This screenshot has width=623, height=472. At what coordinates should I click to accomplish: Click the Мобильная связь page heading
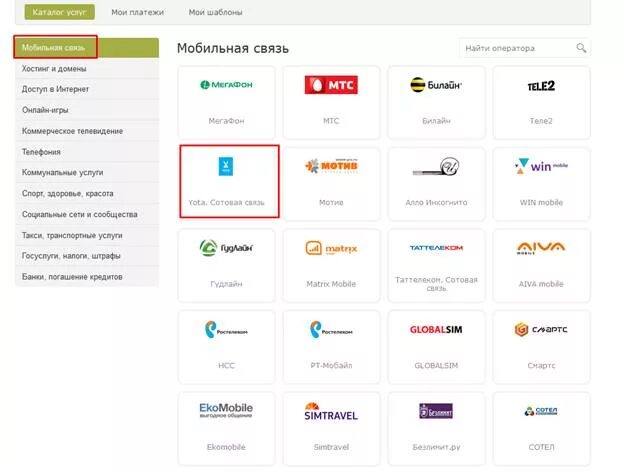tap(233, 48)
